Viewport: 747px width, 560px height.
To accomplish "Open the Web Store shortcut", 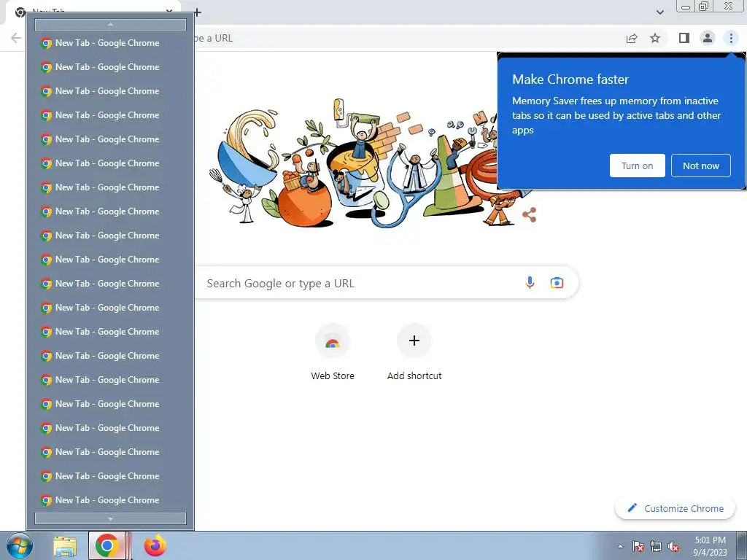I will [x=333, y=353].
